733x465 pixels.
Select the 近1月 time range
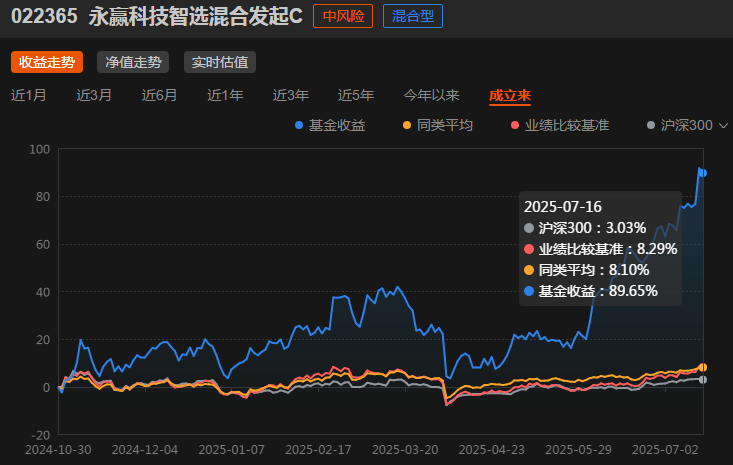pos(29,95)
